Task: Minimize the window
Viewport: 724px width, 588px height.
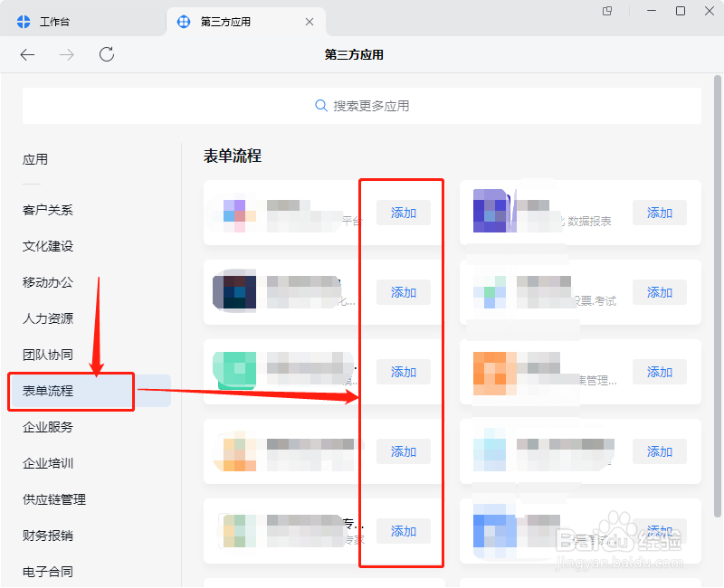Action: point(652,11)
